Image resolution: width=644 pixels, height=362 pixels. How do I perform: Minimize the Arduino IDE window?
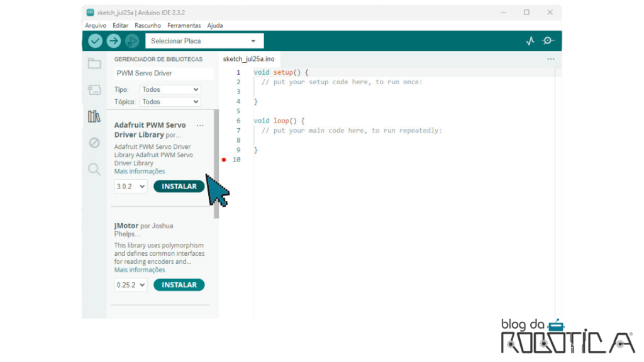pos(504,13)
